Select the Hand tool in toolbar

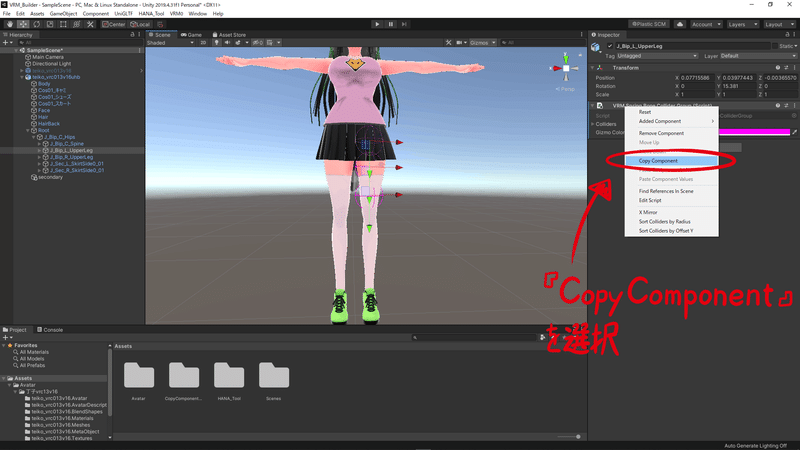(10, 24)
